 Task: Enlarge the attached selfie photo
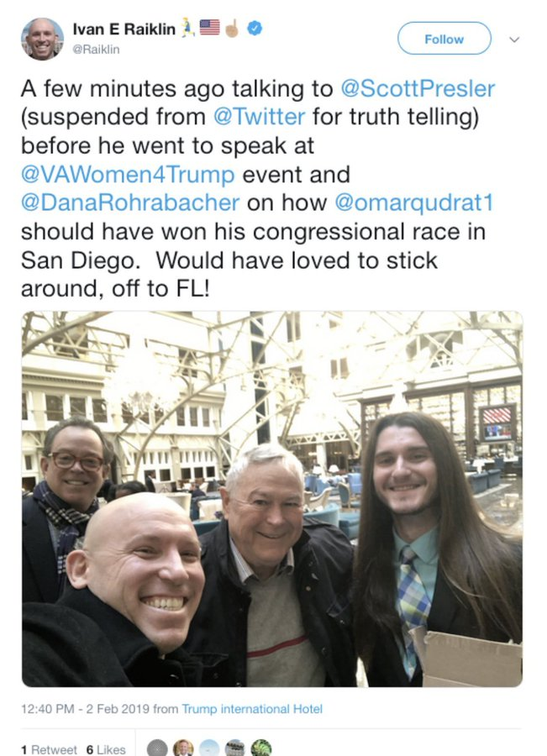[x=272, y=499]
